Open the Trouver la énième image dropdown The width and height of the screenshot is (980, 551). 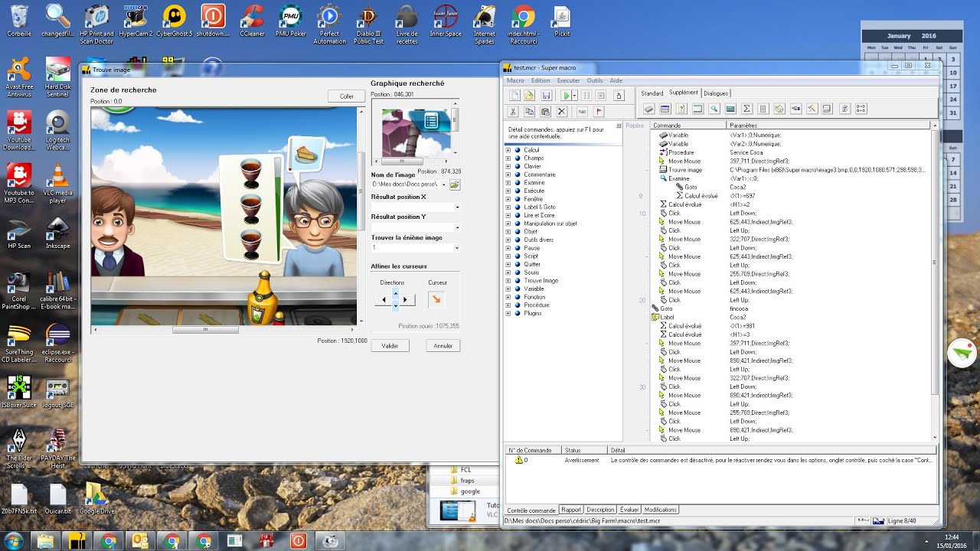click(x=457, y=248)
